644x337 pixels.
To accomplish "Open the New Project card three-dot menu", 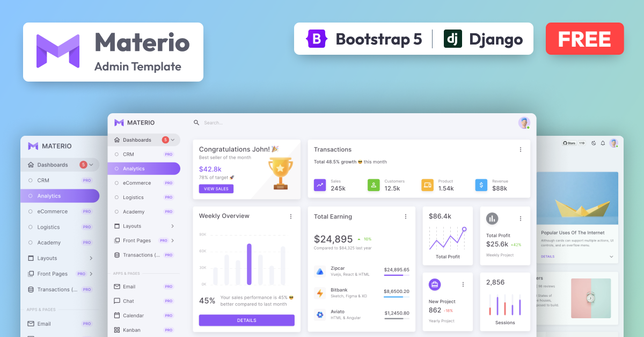I will (x=463, y=284).
